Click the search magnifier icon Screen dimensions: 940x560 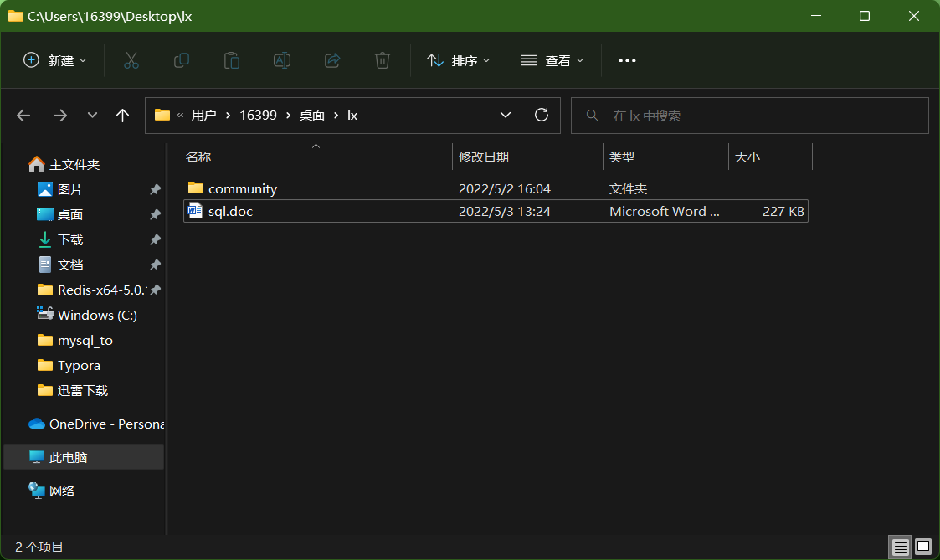coord(592,116)
